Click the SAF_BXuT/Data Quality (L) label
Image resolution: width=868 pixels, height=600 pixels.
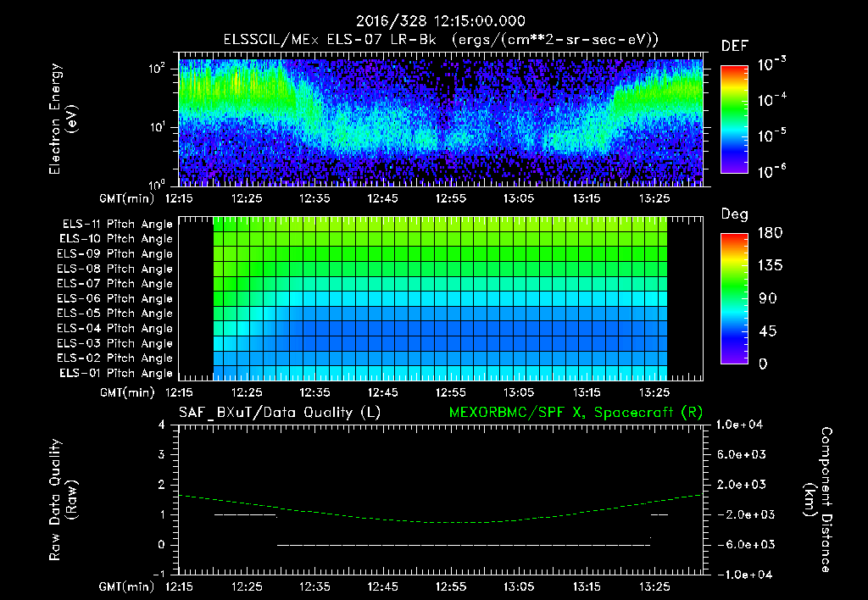(x=280, y=413)
